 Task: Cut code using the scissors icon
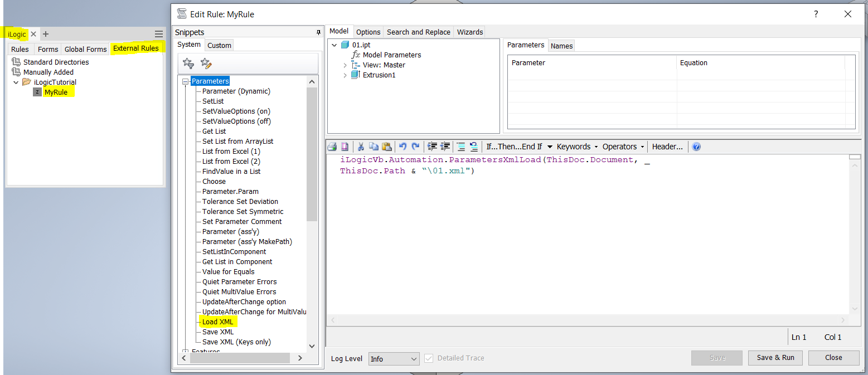click(x=362, y=146)
